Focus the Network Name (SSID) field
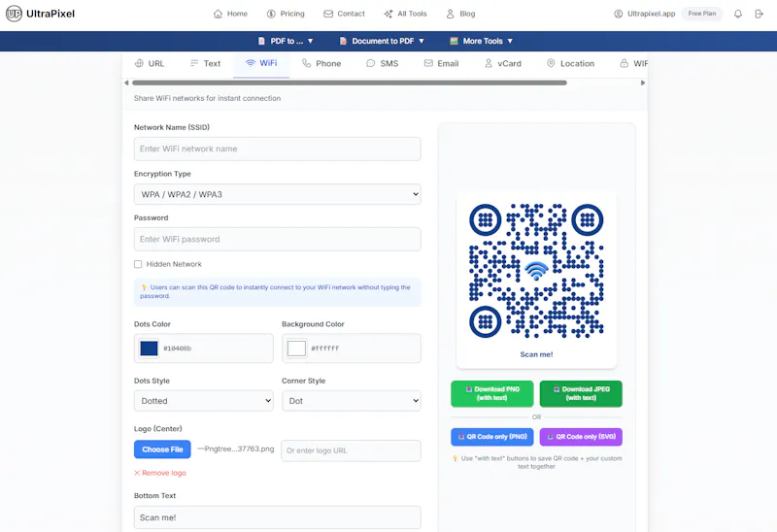Image resolution: width=777 pixels, height=532 pixels. 278,150
